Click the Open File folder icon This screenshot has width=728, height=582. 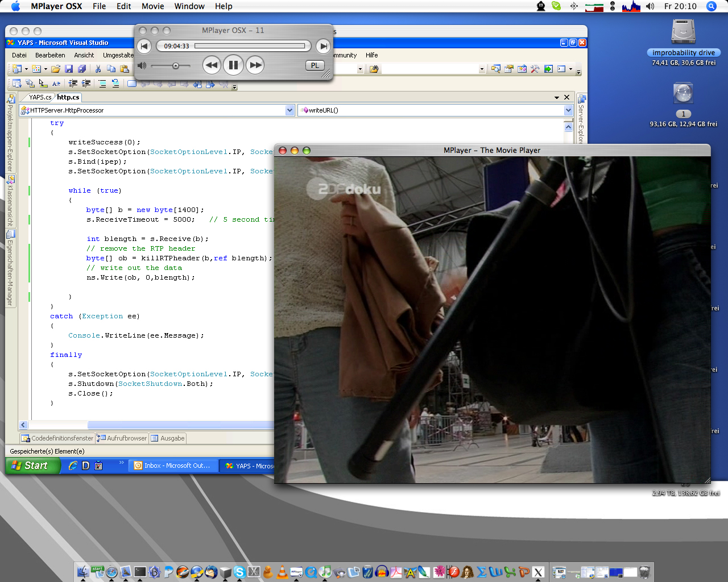[x=56, y=69]
